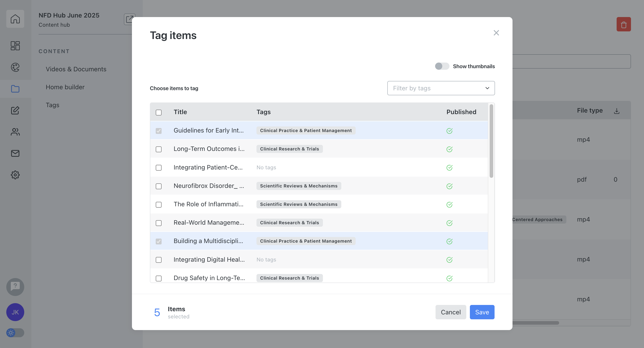Open the home icon in sidebar
Image resolution: width=644 pixels, height=348 pixels.
15,19
